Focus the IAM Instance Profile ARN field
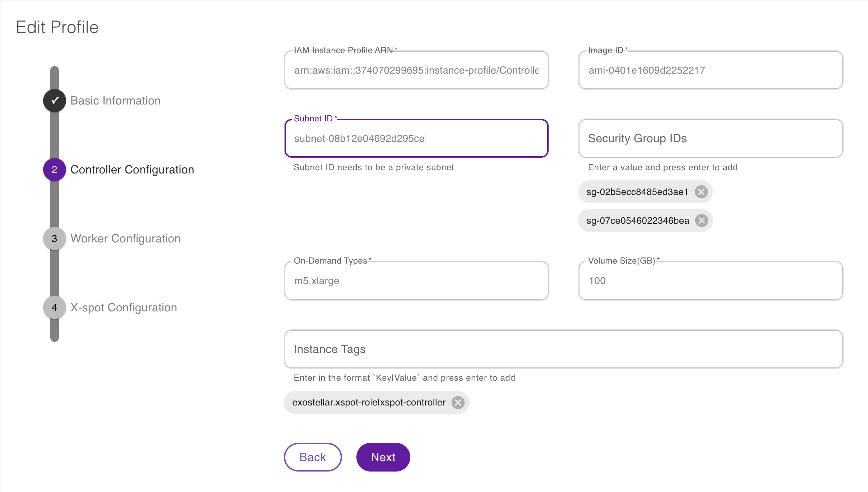868x492 pixels. point(416,70)
